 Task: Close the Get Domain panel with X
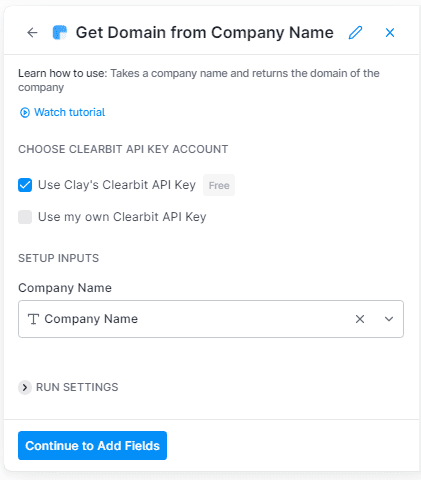[390, 33]
